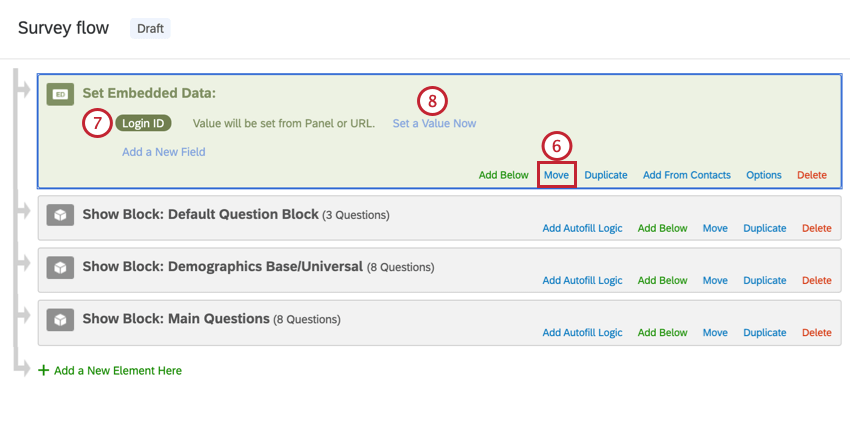Move the Demographics Base/Universal block

pos(715,280)
